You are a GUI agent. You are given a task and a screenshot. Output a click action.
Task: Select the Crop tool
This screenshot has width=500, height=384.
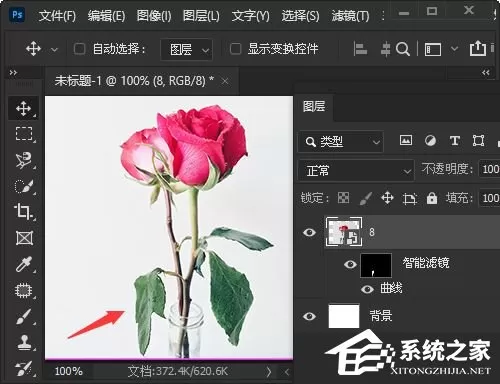coord(24,211)
